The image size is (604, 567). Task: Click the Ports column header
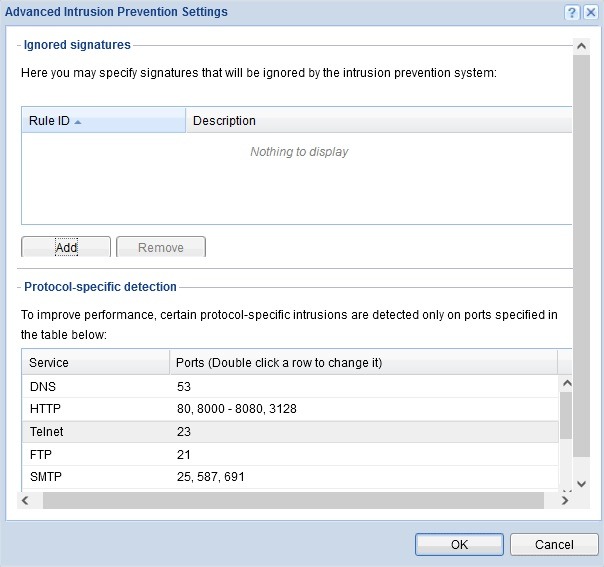click(362, 362)
